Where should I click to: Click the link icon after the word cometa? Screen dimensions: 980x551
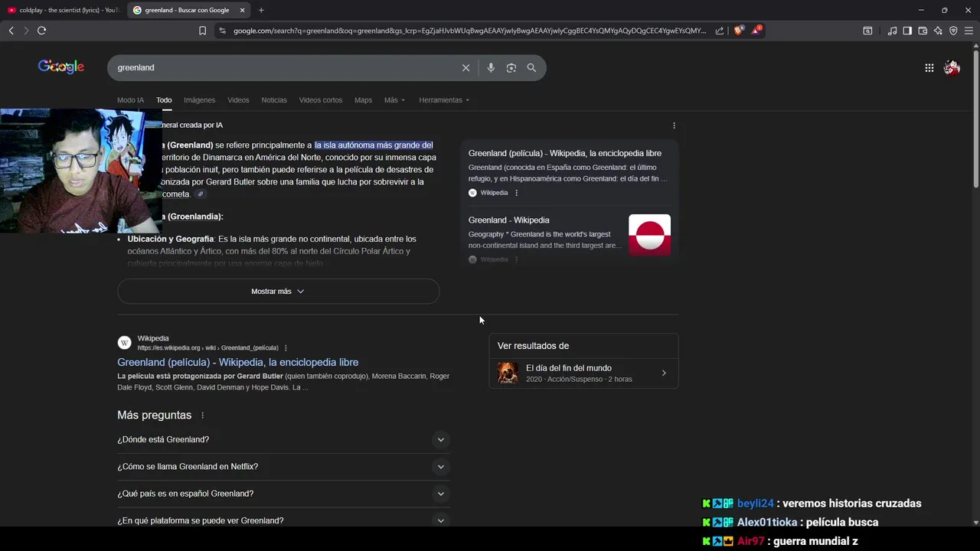click(201, 194)
